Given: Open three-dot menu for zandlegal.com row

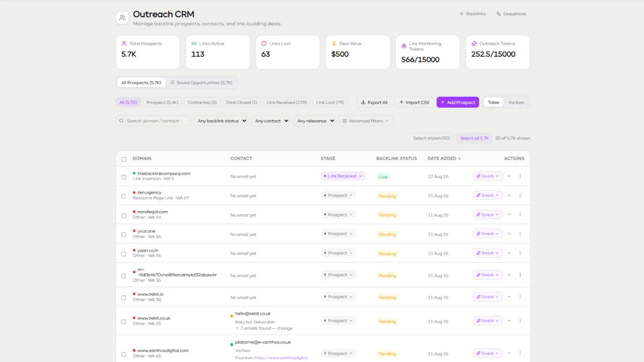Looking at the screenshot, I should pos(520,215).
